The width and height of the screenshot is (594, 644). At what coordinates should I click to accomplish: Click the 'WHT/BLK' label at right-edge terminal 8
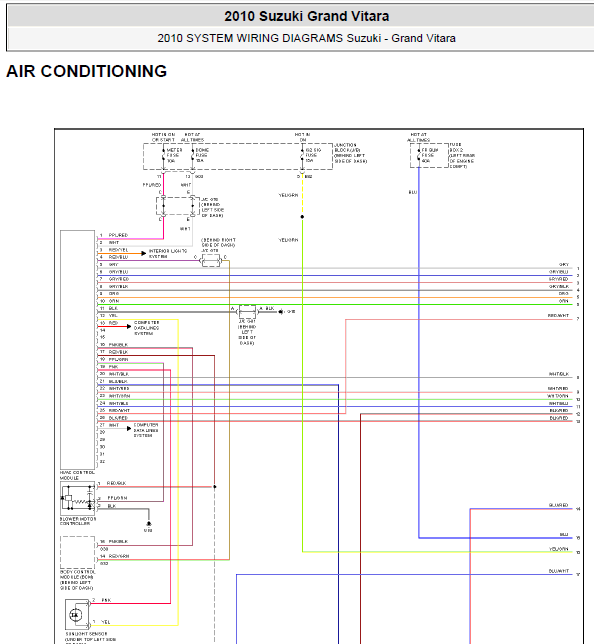point(559,374)
